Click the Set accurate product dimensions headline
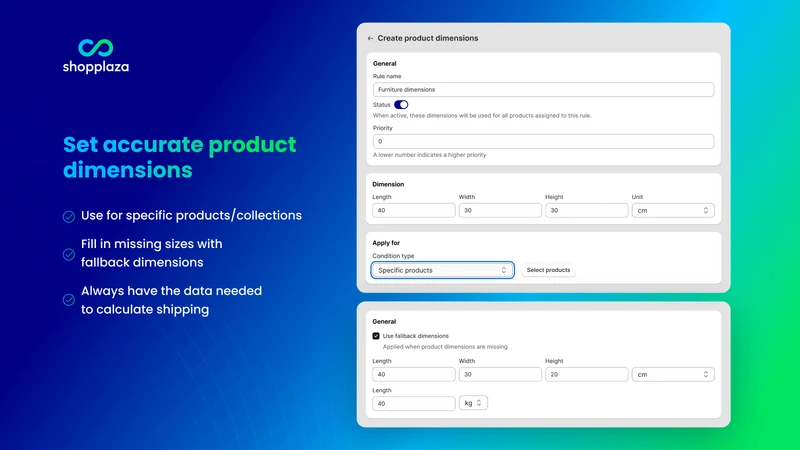The width and height of the screenshot is (800, 450). (180, 157)
